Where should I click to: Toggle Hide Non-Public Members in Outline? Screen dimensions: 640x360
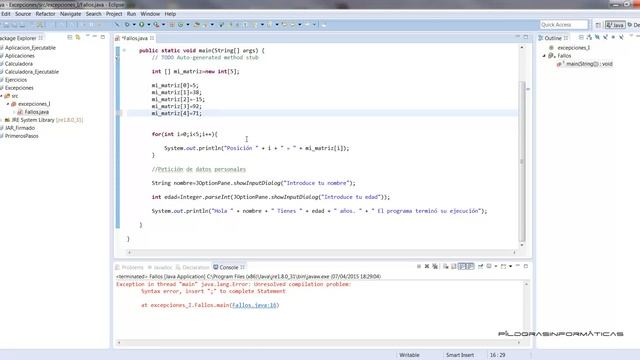(613, 37)
